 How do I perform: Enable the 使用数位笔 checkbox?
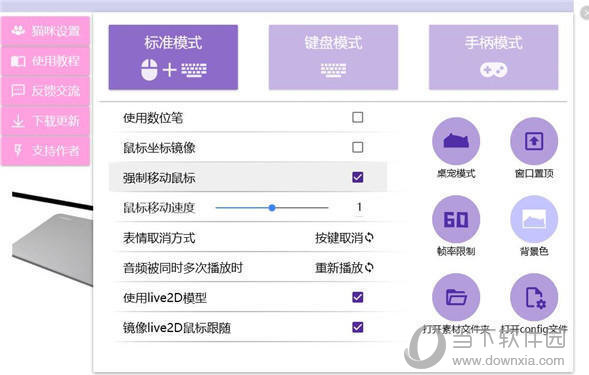tap(358, 117)
